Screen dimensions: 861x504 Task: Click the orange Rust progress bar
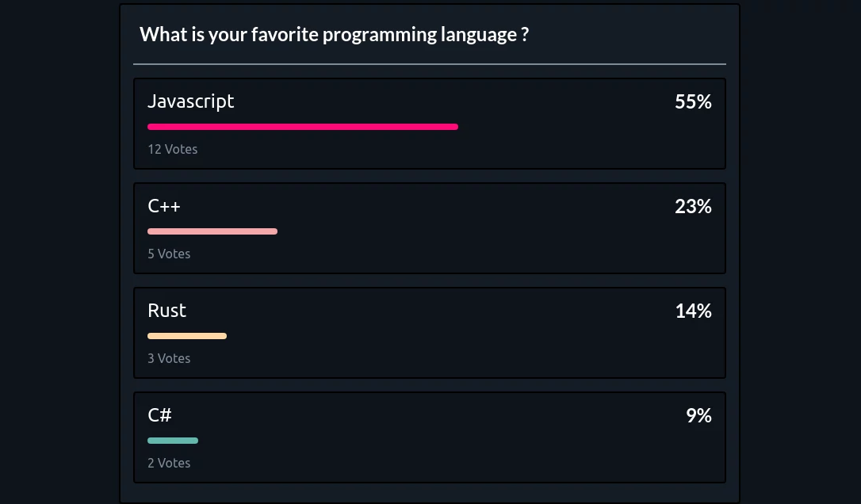pos(187,336)
